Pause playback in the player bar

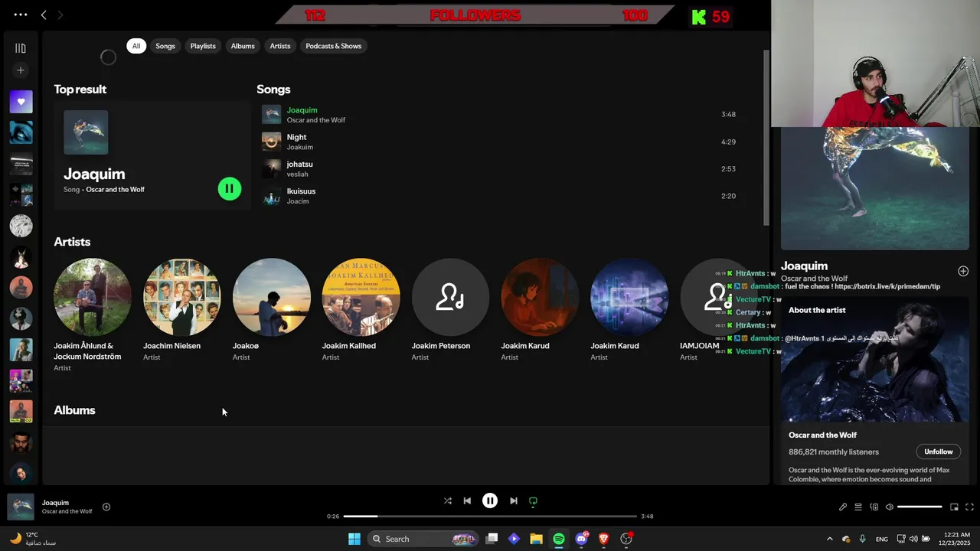[x=490, y=500]
